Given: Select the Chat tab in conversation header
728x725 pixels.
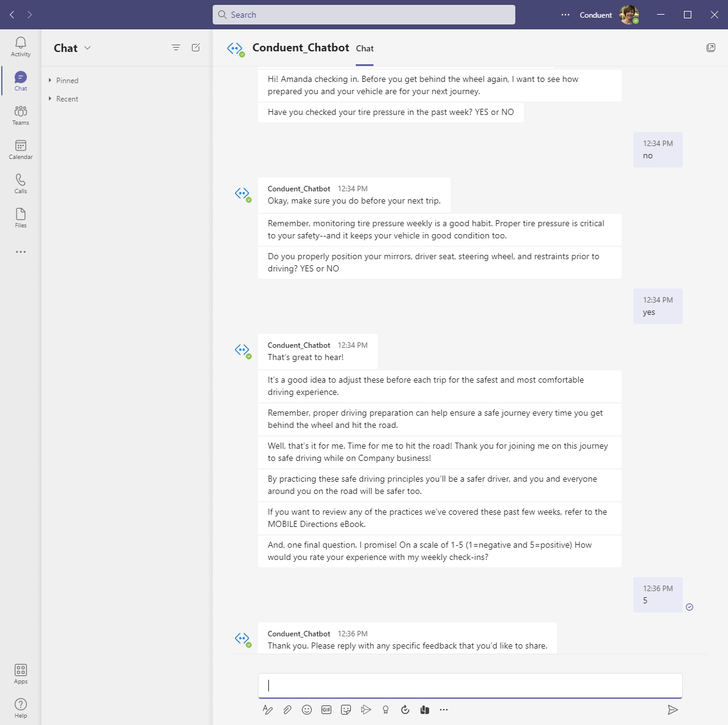Looking at the screenshot, I should click(x=364, y=48).
